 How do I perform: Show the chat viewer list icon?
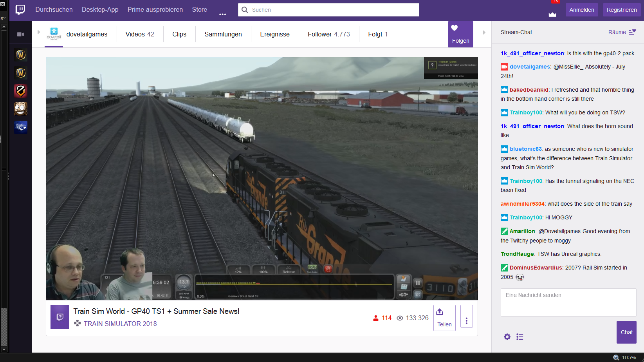[520, 337]
